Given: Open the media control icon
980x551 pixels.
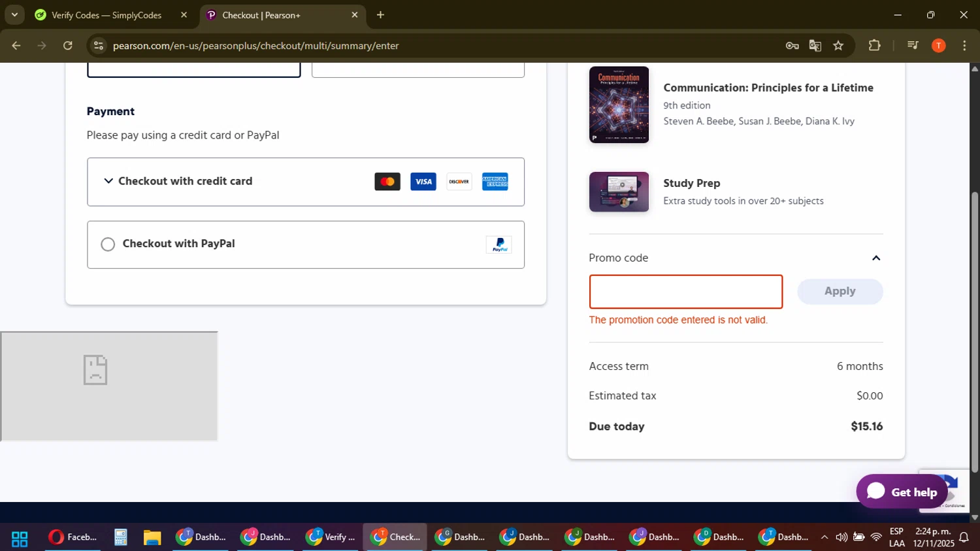Looking at the screenshot, I should (913, 46).
